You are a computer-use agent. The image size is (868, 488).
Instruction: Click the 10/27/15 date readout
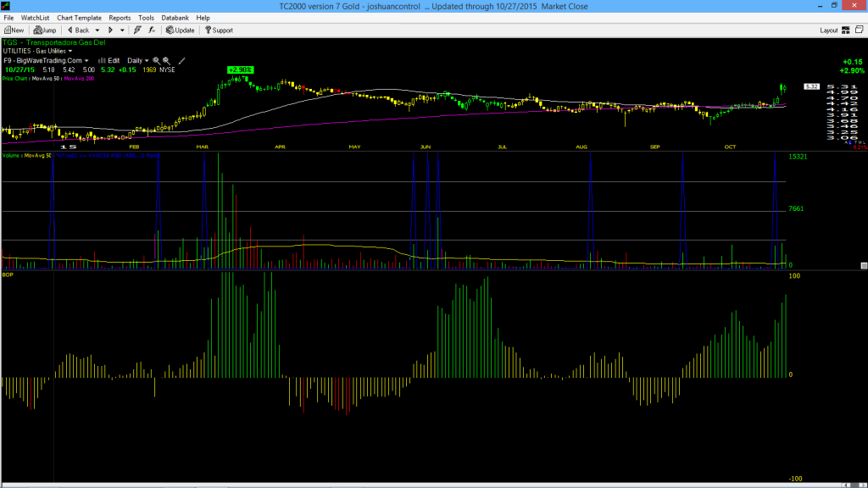[20, 69]
